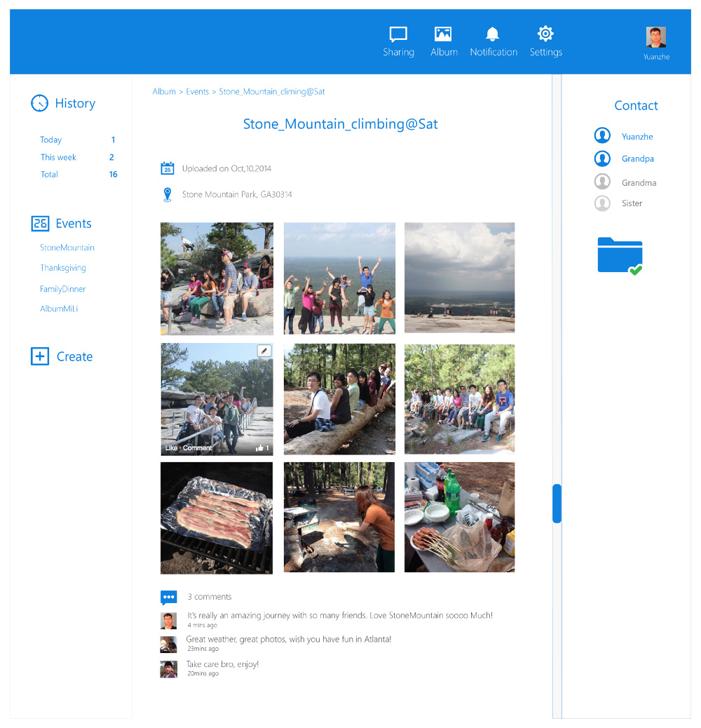
Task: Open the bacon on grill photo thumbnail
Action: tap(217, 518)
